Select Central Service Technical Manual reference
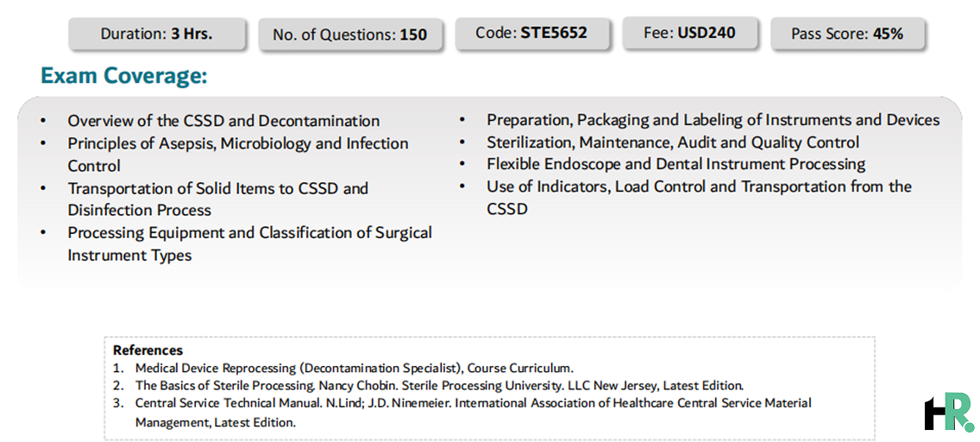 click(473, 413)
